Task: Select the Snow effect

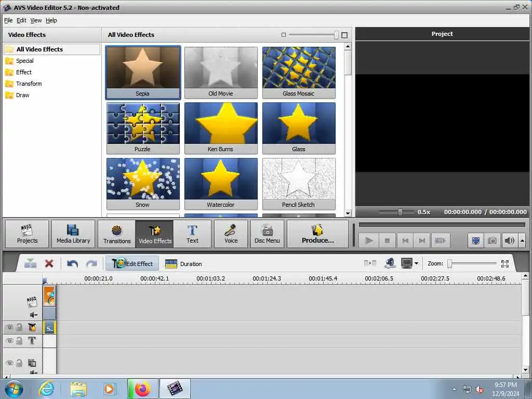Action: tap(143, 183)
